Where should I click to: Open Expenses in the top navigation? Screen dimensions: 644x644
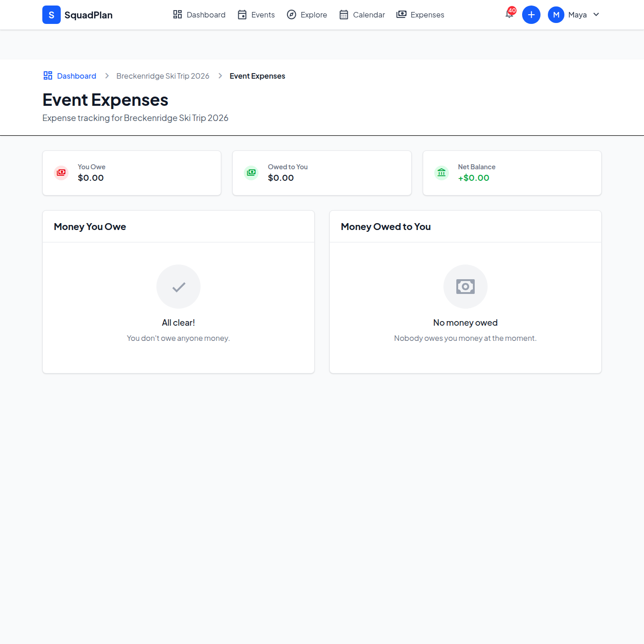[x=420, y=15]
